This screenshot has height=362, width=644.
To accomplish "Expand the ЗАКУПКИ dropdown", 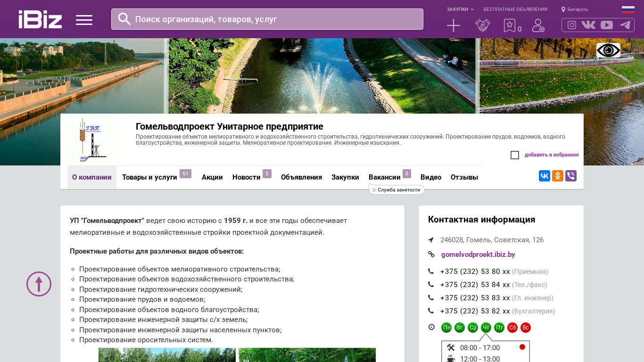I will tap(460, 9).
